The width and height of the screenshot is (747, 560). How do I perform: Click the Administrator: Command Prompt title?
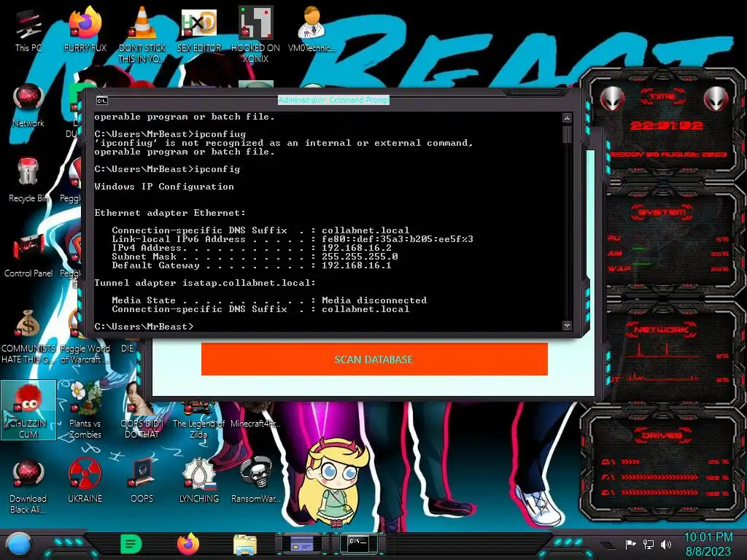pyautogui.click(x=333, y=100)
